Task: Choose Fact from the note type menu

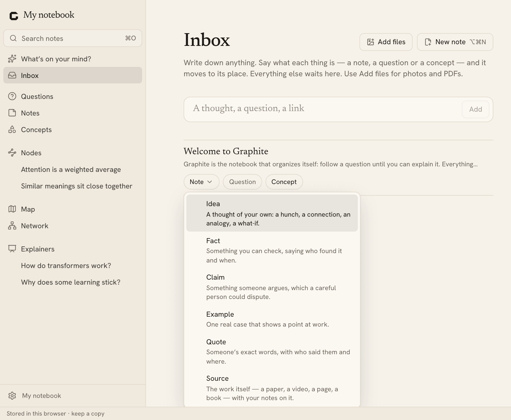Action: tap(272, 250)
